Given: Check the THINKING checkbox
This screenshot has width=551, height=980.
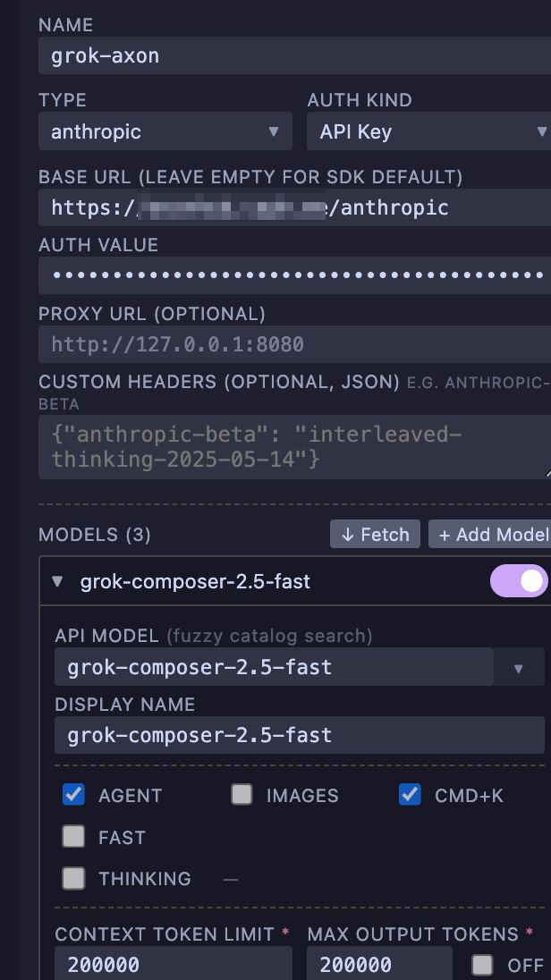Looking at the screenshot, I should [73, 878].
